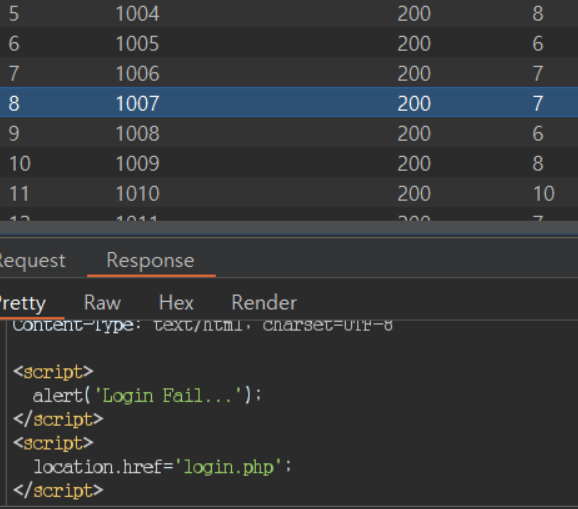Select result row with payload 1005
578x509 pixels.
pos(289,43)
